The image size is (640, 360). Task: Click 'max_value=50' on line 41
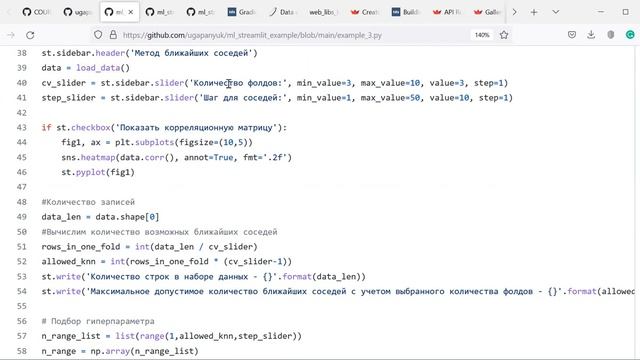pyautogui.click(x=390, y=98)
